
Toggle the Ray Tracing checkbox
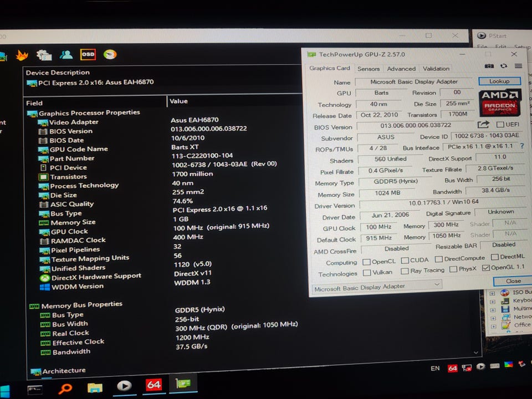404,271
